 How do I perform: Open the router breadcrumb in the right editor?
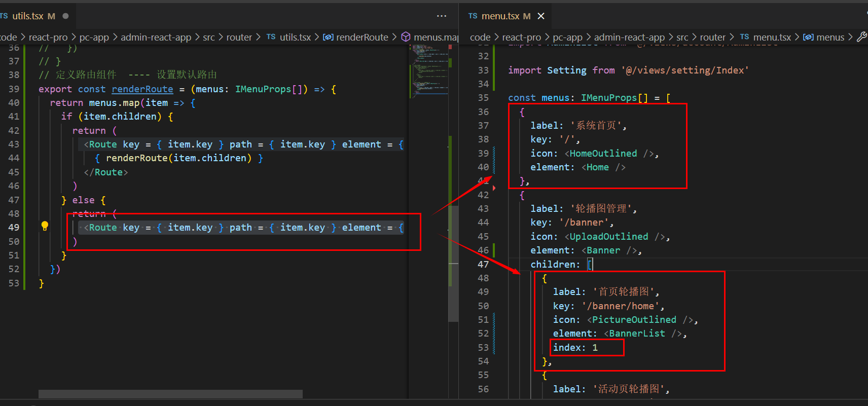[712, 37]
